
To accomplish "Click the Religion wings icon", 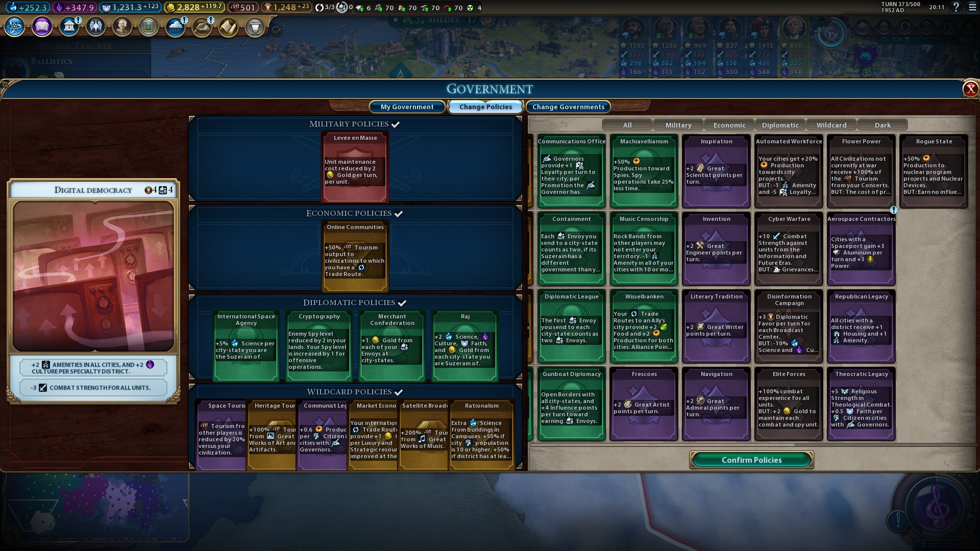I will pyautogui.click(x=95, y=26).
